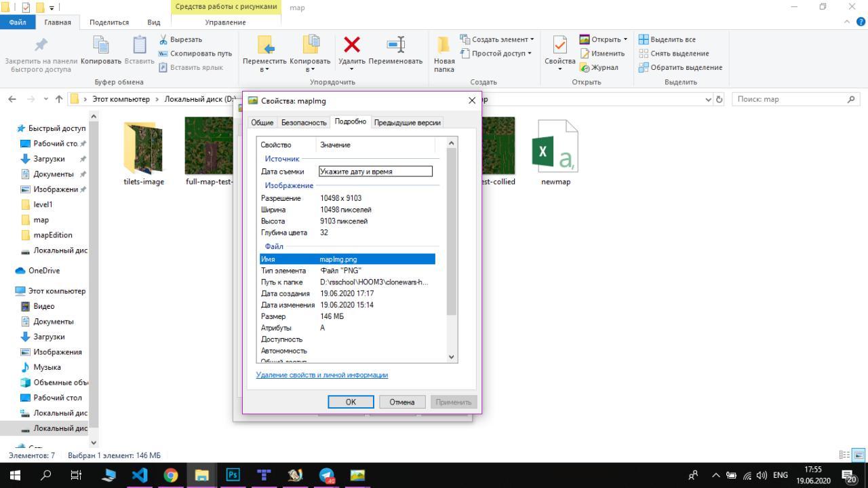Open the Управление picture tools tab
Image resolution: width=868 pixels, height=488 pixels.
pyautogui.click(x=225, y=22)
